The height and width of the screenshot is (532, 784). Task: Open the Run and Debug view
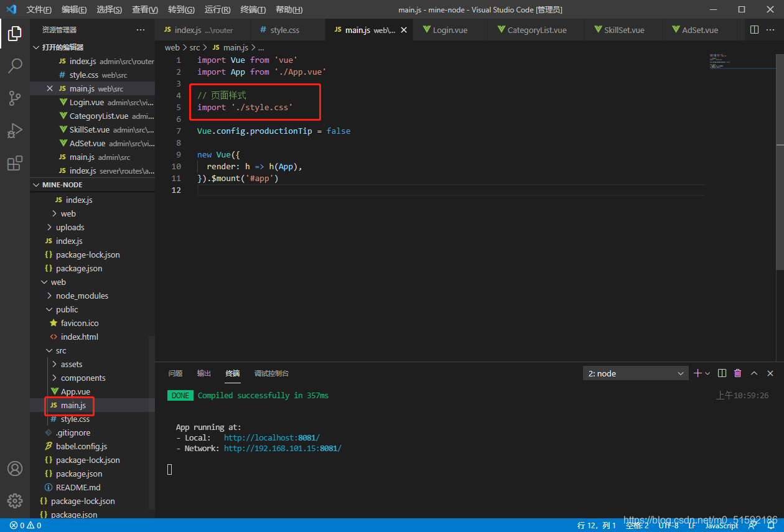15,131
